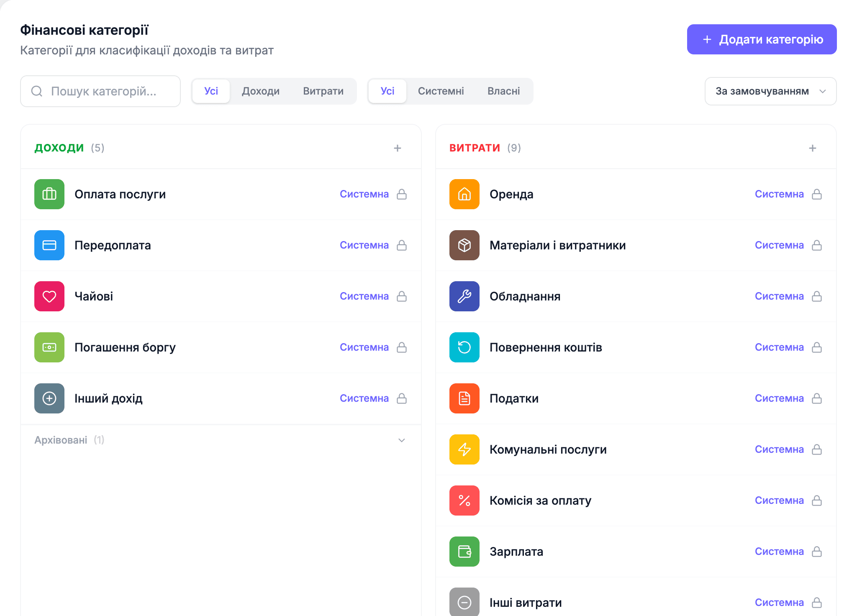
Task: Click the wrench icon for Обладнання
Action: (464, 296)
